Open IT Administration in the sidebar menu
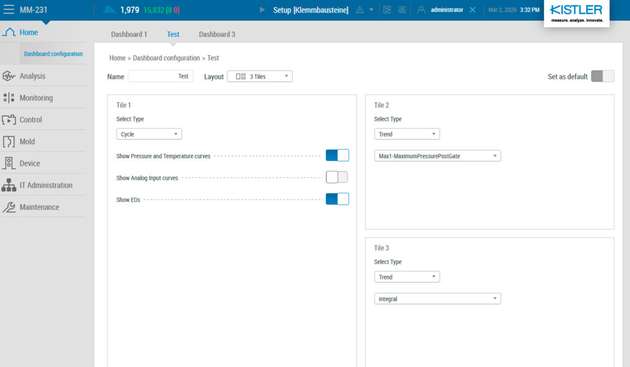The image size is (630, 367). (x=46, y=185)
